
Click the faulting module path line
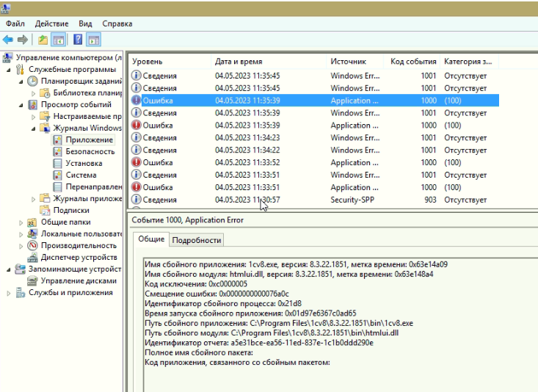click(x=272, y=333)
